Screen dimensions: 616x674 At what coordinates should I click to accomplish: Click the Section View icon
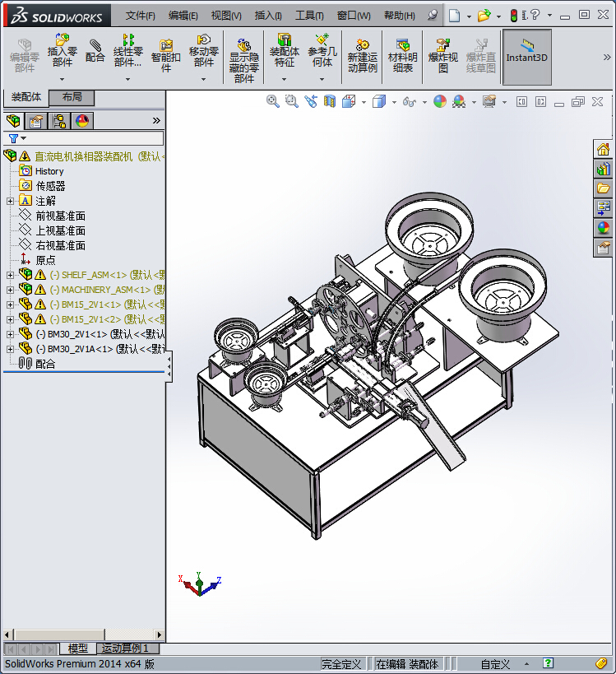[330, 101]
